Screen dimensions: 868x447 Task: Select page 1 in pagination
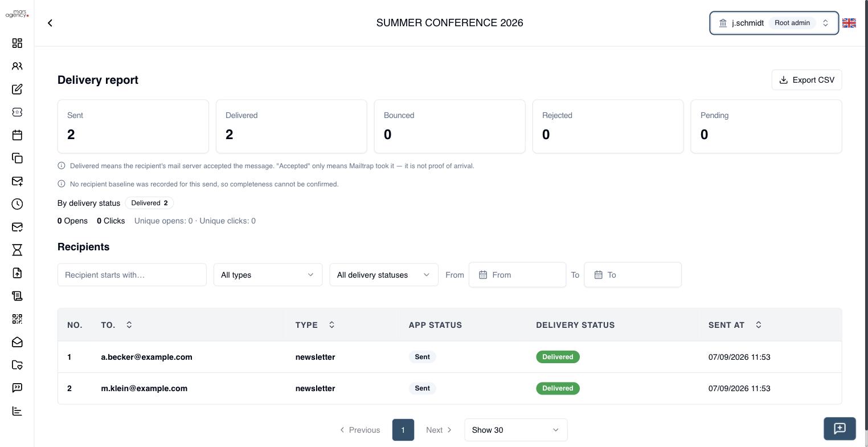pos(403,430)
